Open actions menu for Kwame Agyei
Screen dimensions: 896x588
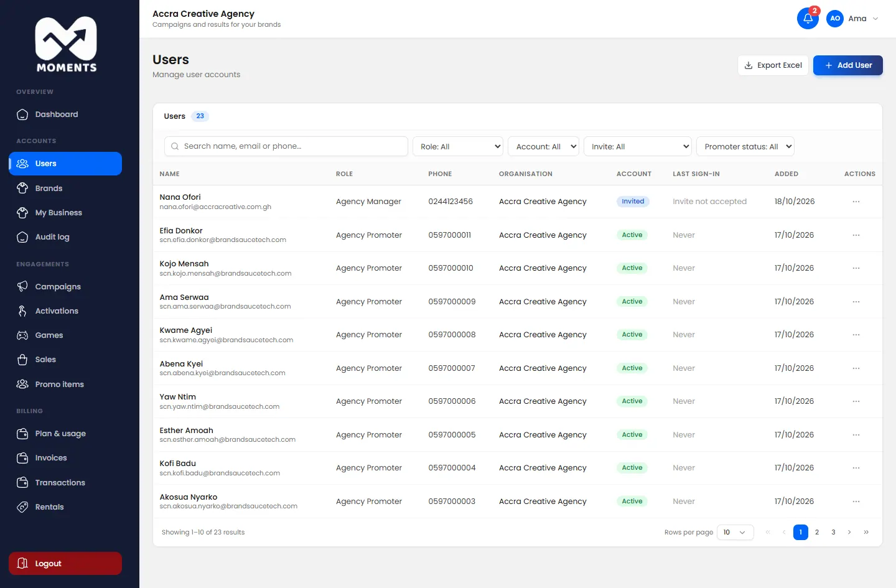(856, 335)
